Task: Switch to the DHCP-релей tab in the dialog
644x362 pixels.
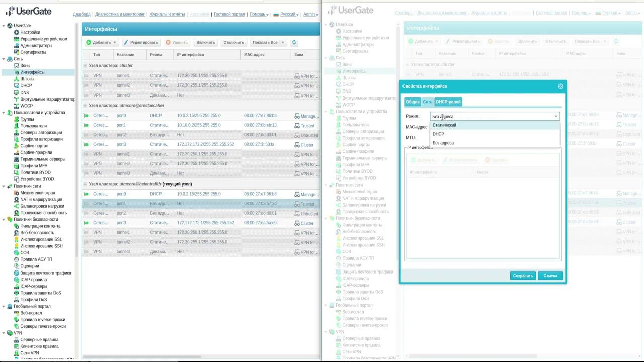Action: coord(448,102)
